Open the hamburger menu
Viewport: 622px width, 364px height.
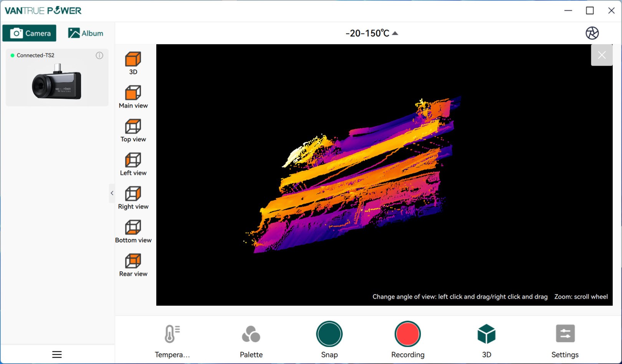click(57, 354)
